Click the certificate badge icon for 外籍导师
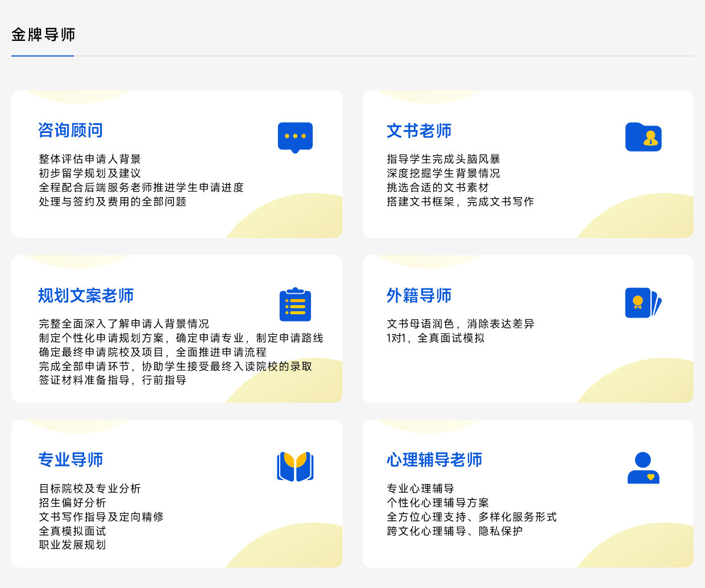 [x=643, y=303]
